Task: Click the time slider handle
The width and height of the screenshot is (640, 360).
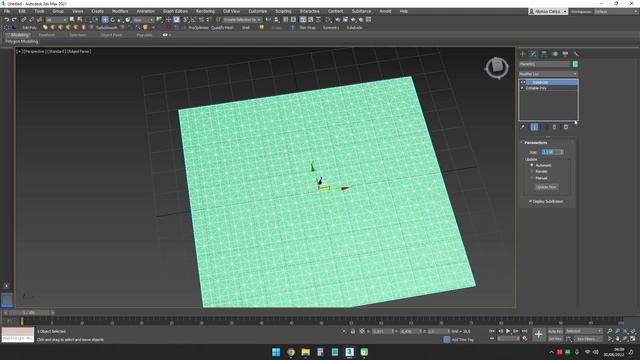Action: [x=29, y=313]
